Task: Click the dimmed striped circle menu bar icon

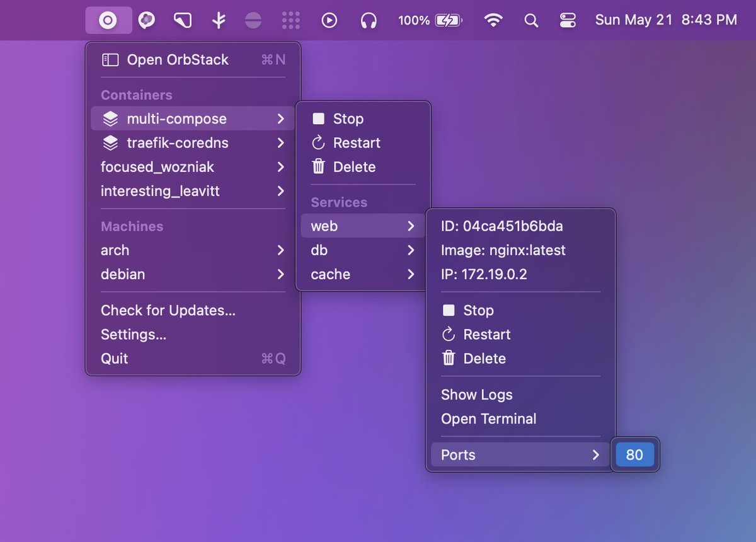Action: [253, 20]
